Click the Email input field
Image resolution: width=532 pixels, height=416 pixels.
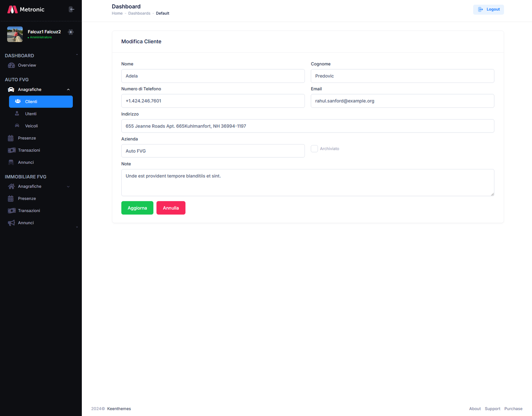pos(402,101)
